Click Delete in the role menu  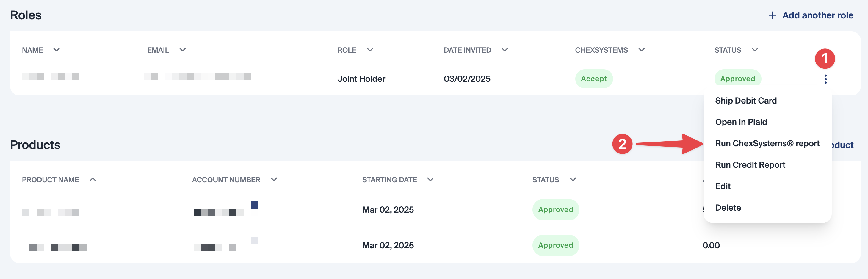[x=728, y=208]
